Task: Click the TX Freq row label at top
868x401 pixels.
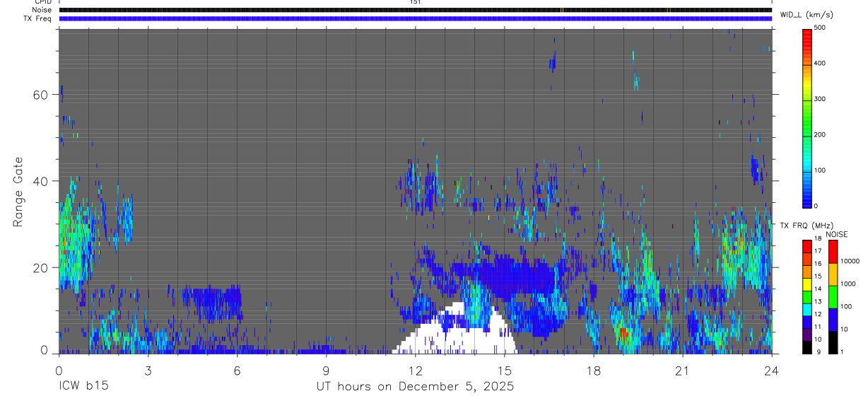Action: [39, 18]
